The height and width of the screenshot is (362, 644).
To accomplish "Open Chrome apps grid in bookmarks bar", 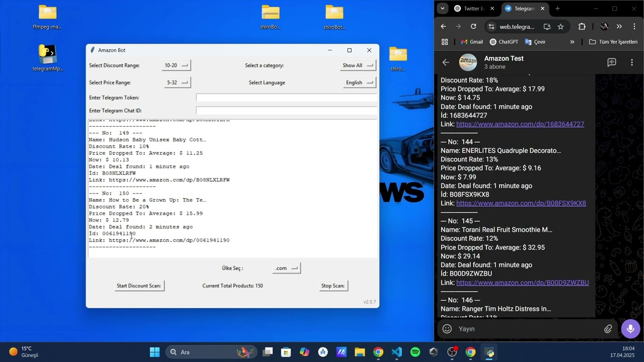I will [x=444, y=42].
